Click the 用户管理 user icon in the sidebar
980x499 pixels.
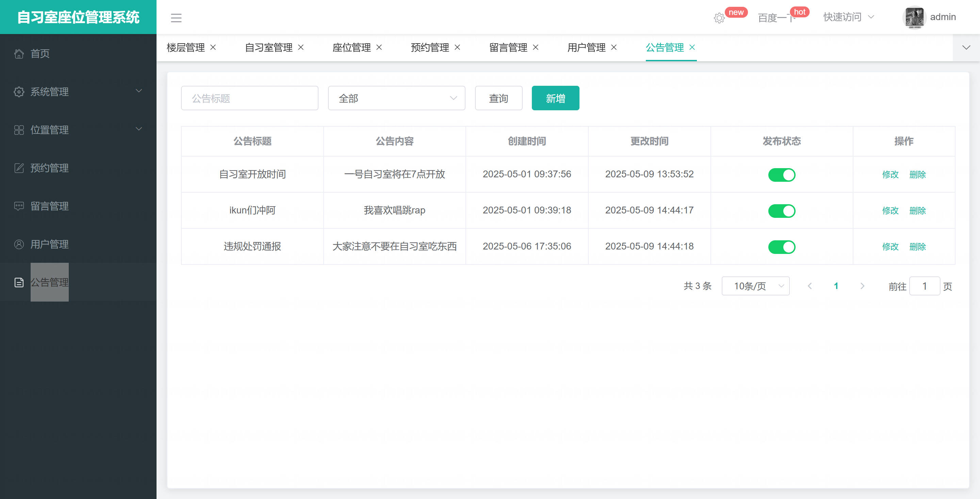click(19, 244)
